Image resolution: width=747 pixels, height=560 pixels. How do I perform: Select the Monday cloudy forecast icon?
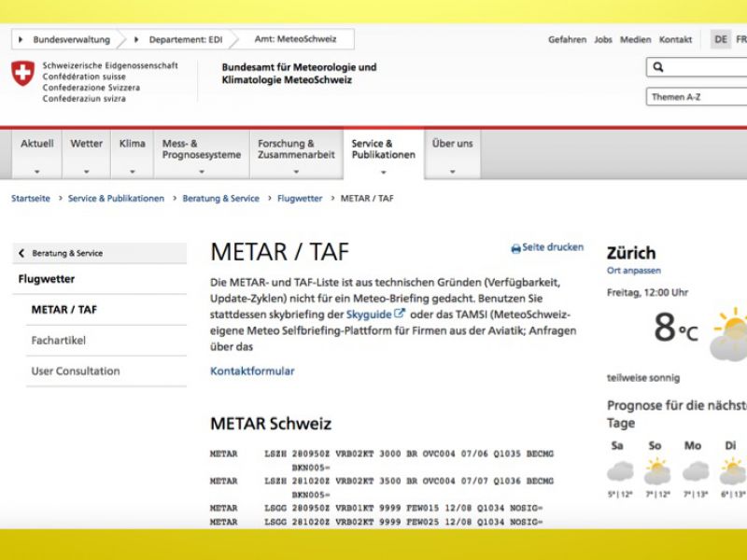tap(695, 471)
